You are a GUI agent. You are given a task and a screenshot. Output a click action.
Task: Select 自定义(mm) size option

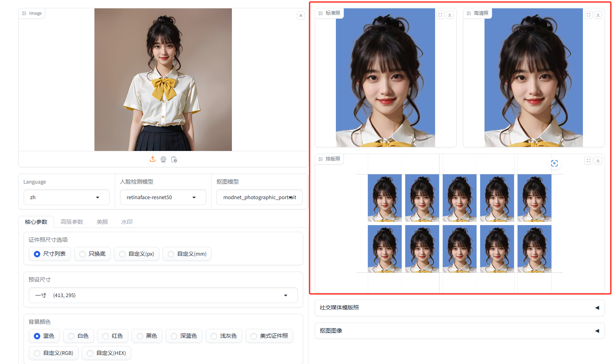coord(187,254)
